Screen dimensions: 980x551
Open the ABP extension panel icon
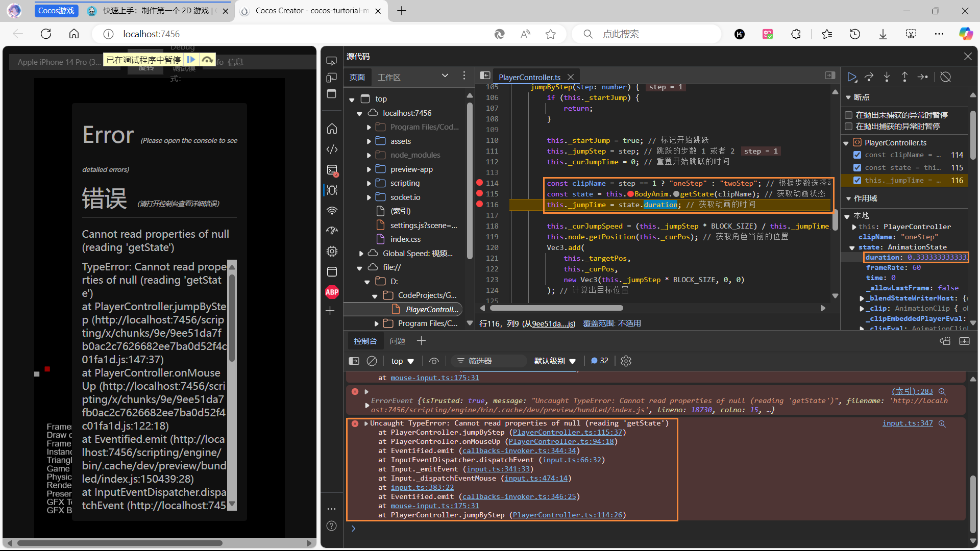pos(332,292)
